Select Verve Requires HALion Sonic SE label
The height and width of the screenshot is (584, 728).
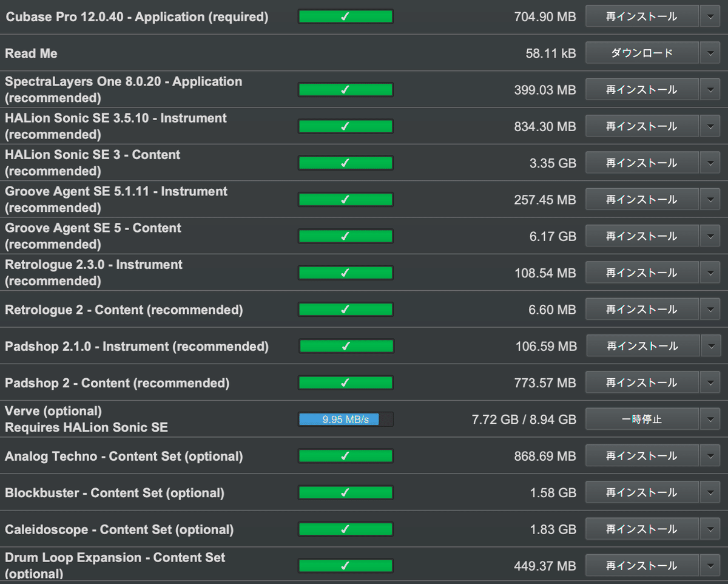pyautogui.click(x=86, y=419)
